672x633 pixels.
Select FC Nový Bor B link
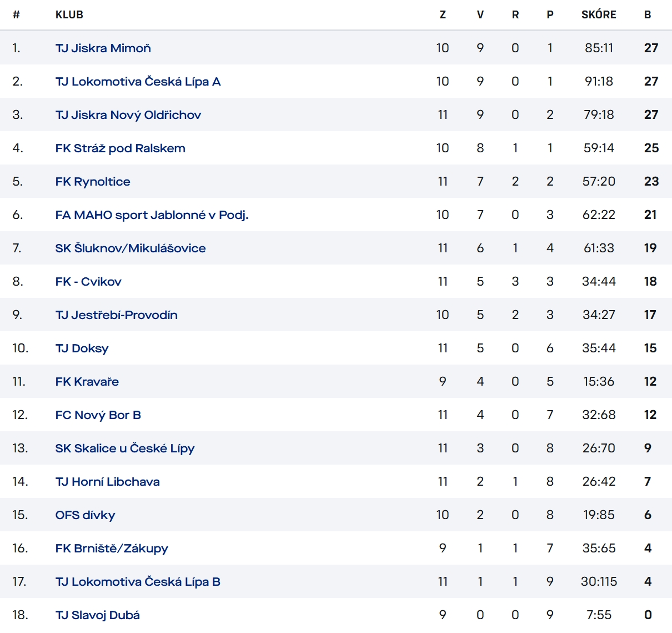coord(98,415)
